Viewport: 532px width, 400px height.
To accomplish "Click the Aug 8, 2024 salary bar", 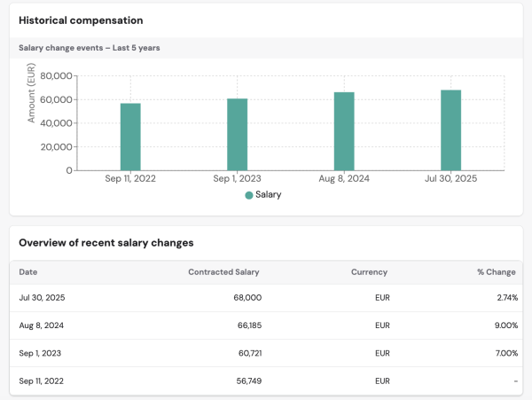I will [x=344, y=131].
